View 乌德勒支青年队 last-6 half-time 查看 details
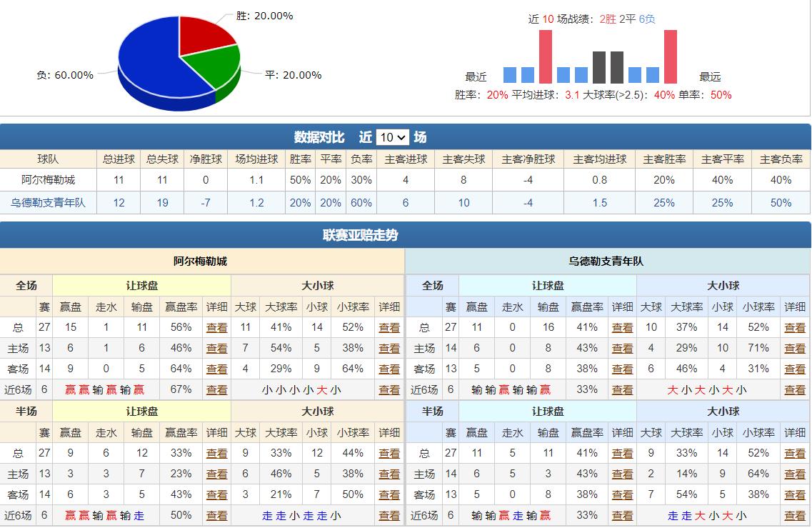Screen dimensions: 812x528 (x=621, y=514)
